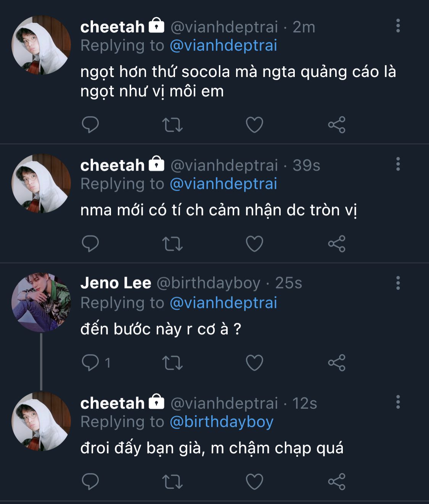Share the 39s tweet by cheetah
The height and width of the screenshot is (504, 429).
(x=336, y=244)
